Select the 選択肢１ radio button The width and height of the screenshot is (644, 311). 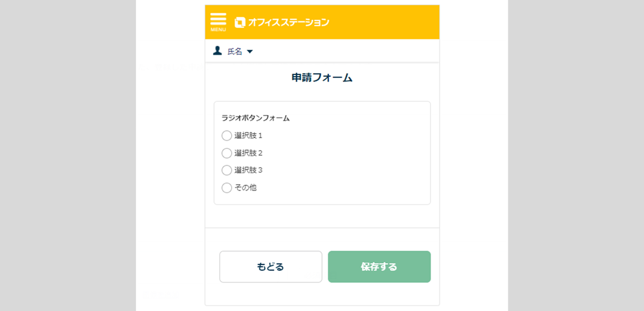pos(227,136)
